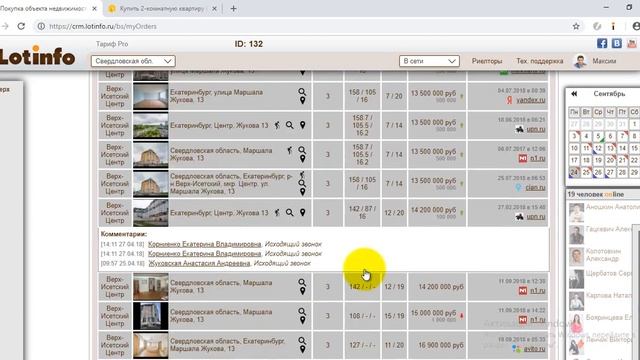Click magnifier icon in avito.ru listing row
The image size is (640, 360).
tap(302, 340)
